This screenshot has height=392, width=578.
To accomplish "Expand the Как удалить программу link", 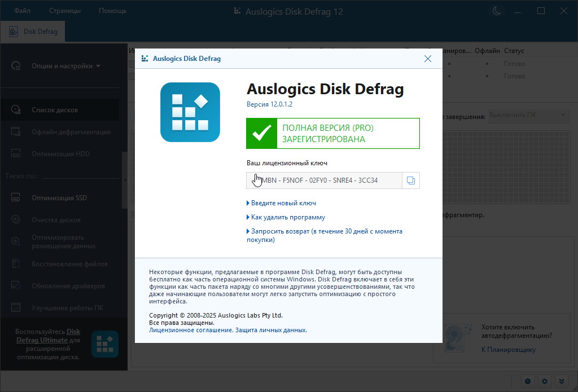I will click(x=286, y=217).
